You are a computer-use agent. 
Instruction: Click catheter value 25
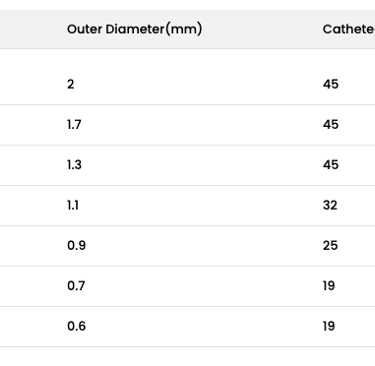330,245
